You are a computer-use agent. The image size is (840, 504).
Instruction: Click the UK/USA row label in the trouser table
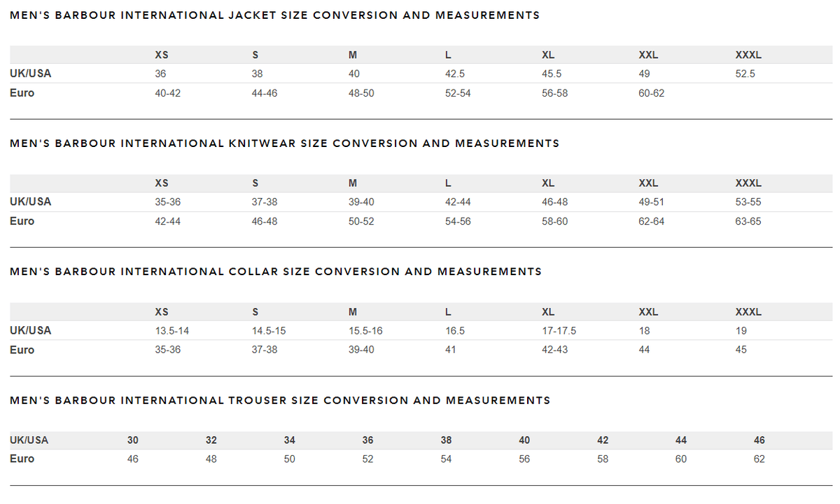tap(29, 440)
